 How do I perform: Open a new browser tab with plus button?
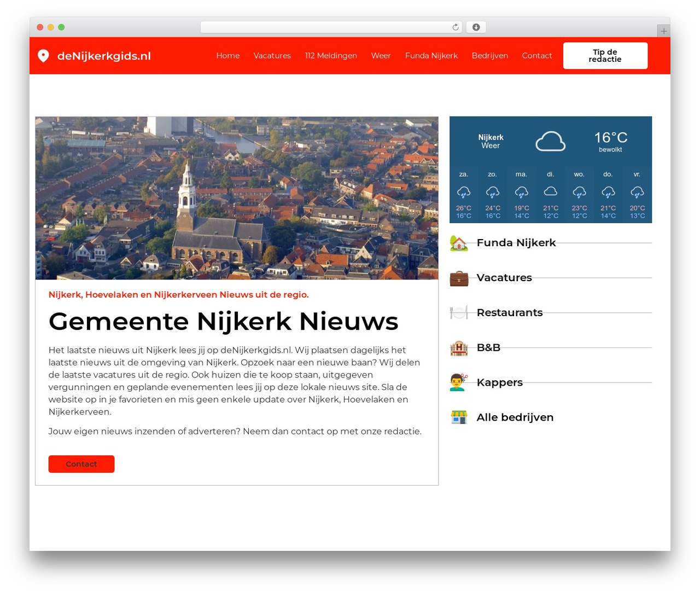click(x=663, y=31)
